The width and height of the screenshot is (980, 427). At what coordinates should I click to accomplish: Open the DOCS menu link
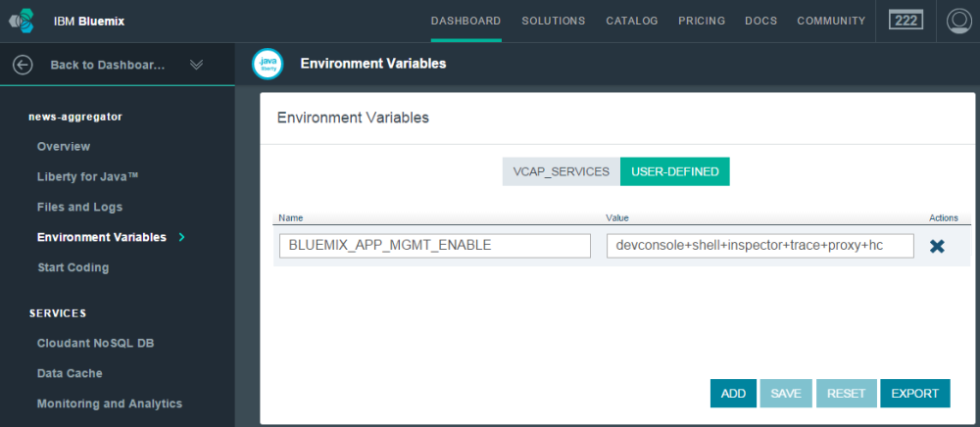coord(761,21)
